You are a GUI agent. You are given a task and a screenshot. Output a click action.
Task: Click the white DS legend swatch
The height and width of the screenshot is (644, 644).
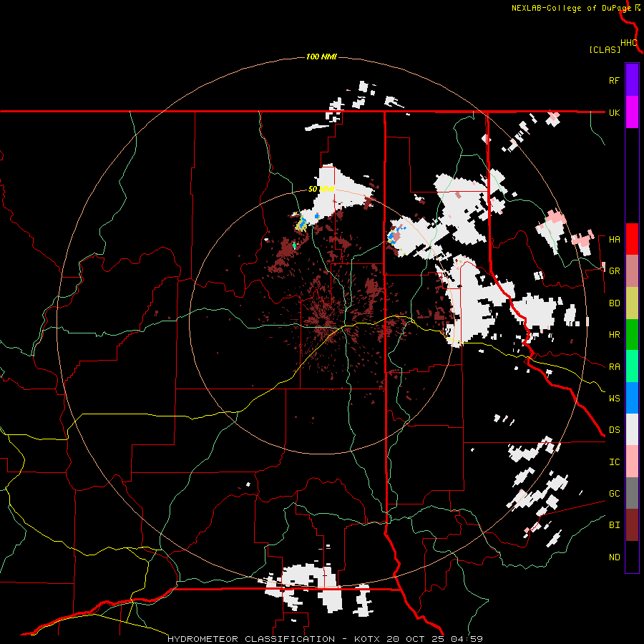pyautogui.click(x=632, y=429)
